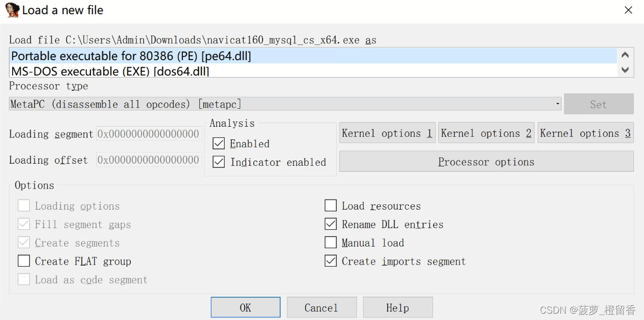Uncheck Rename DLL entries
Viewport: 644px width, 320px height.
(330, 224)
